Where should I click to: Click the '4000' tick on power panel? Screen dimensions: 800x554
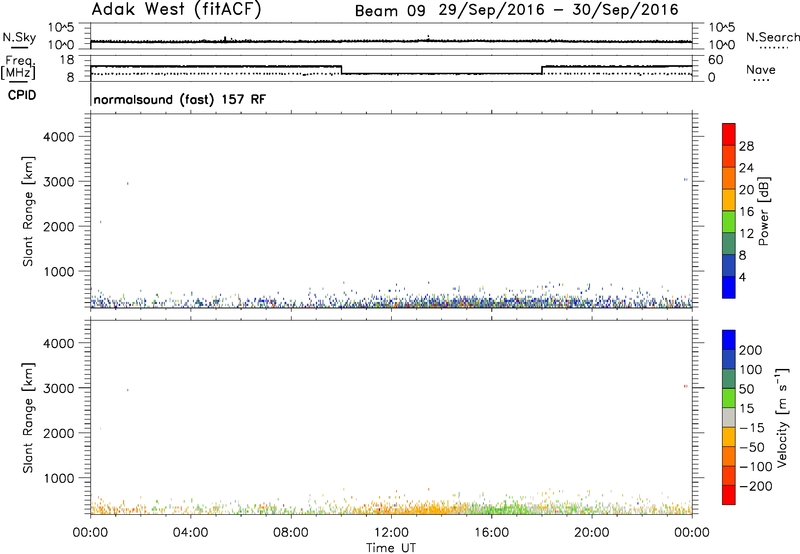coord(59,137)
